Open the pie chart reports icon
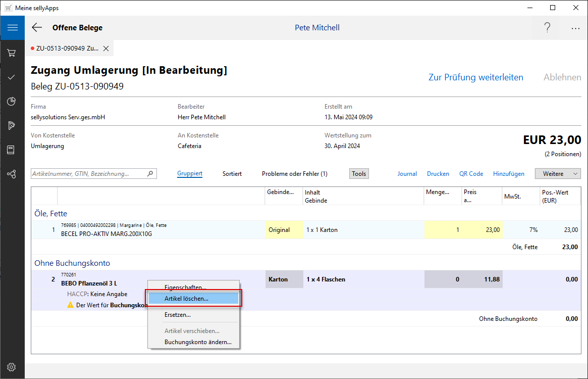588x379 pixels. [x=12, y=102]
